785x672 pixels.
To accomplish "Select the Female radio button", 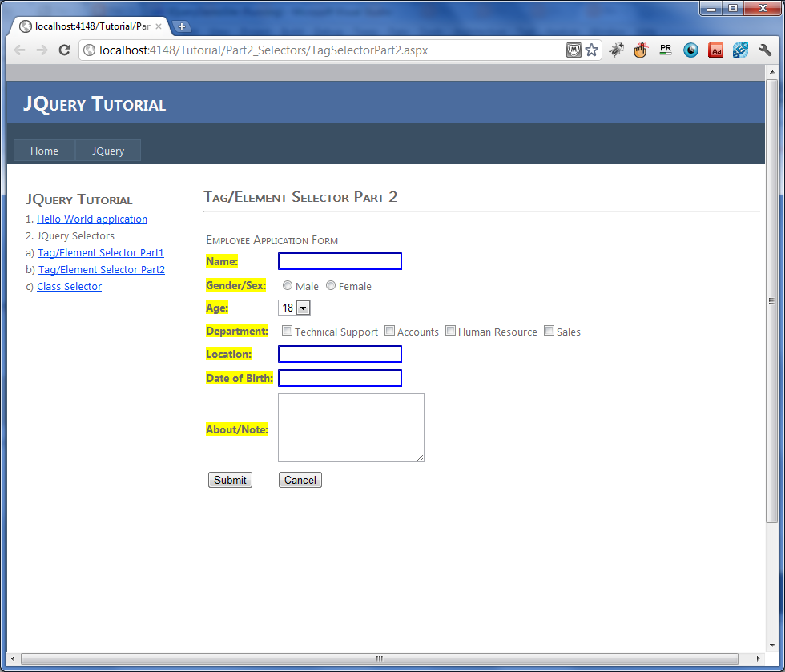I will (x=331, y=285).
